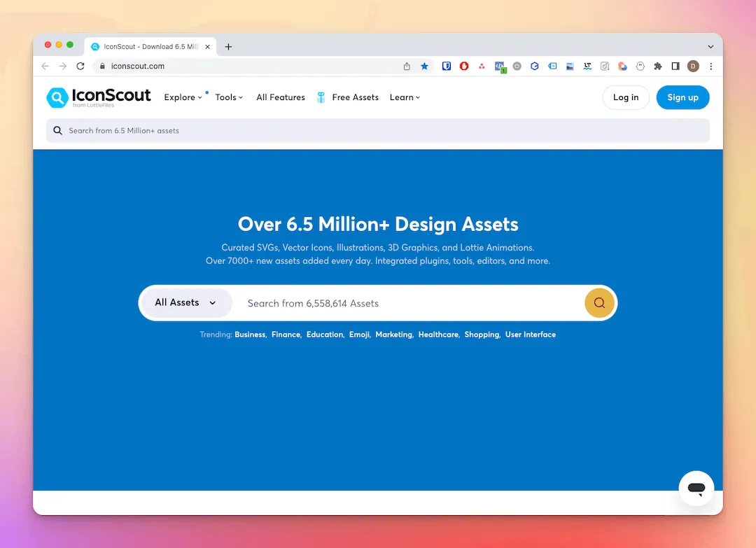Click the Business trending link
This screenshot has width=756, height=548.
coord(250,335)
